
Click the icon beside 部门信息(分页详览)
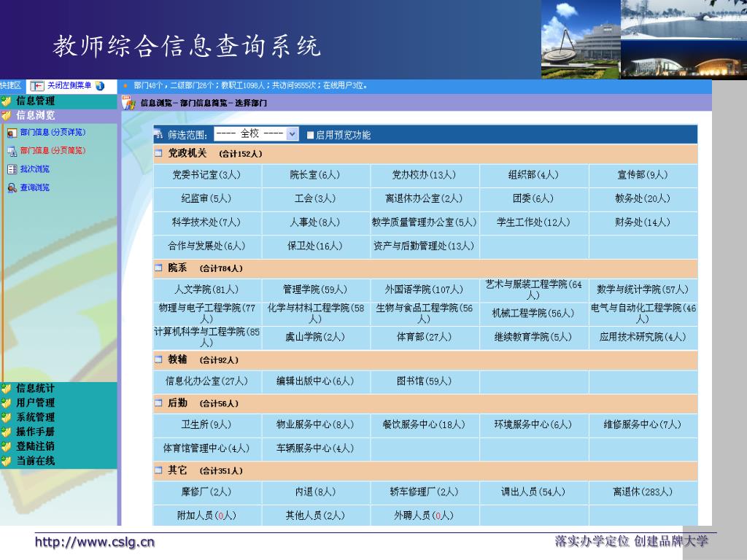coord(12,133)
